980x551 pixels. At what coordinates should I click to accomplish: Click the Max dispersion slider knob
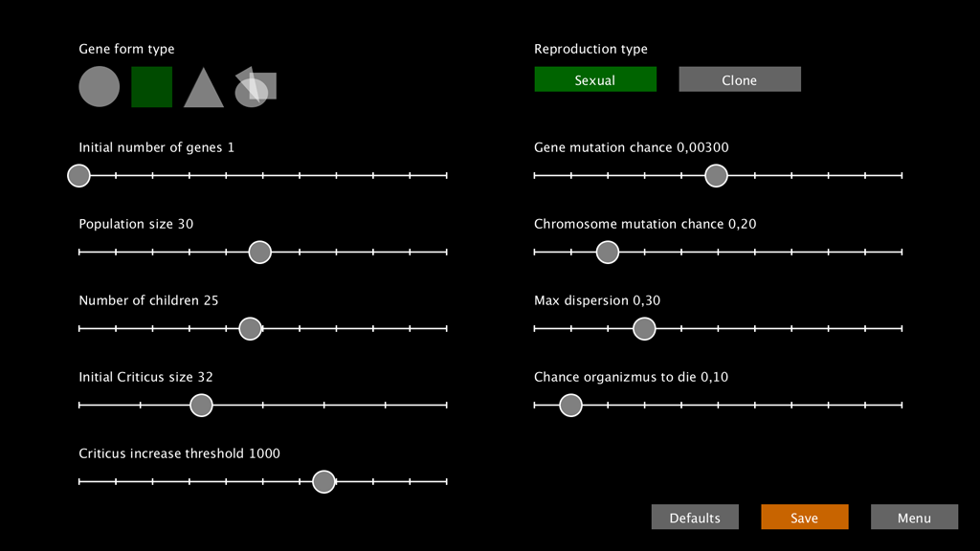point(644,329)
